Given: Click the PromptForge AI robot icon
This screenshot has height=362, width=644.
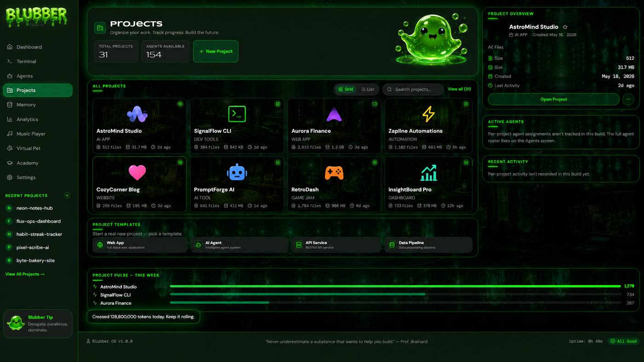Looking at the screenshot, I should [237, 172].
